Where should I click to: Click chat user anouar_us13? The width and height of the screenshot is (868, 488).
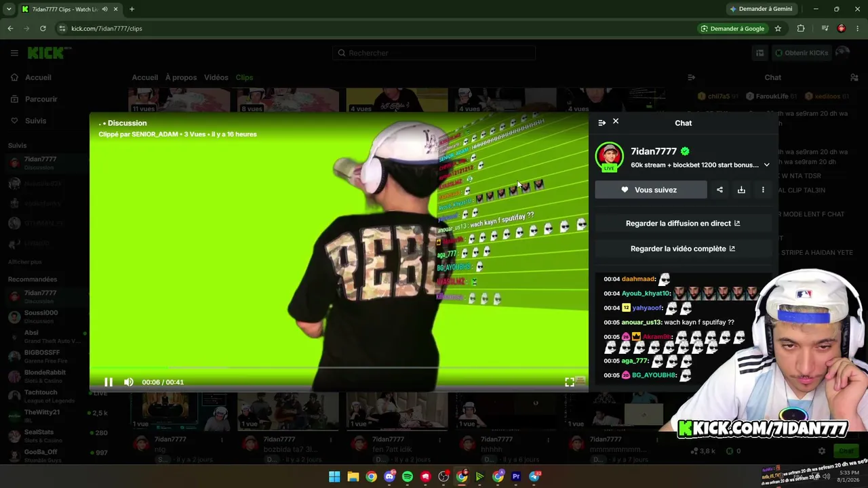tap(642, 323)
